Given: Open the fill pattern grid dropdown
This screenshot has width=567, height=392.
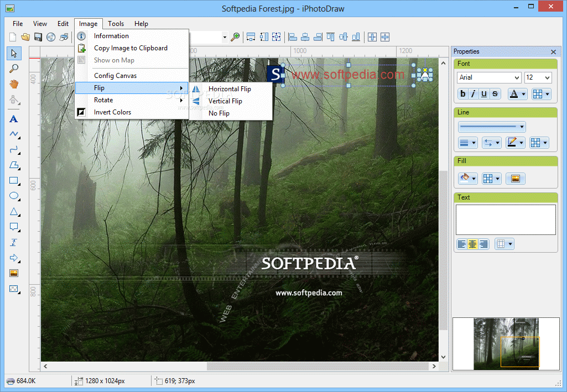Looking at the screenshot, I should (491, 179).
